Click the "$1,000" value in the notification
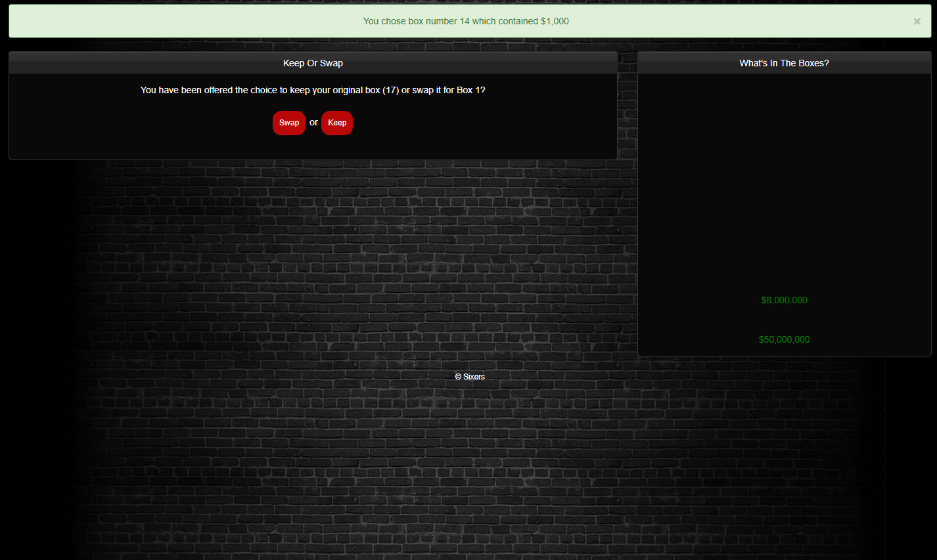Screen dimensions: 937x560 (555, 21)
